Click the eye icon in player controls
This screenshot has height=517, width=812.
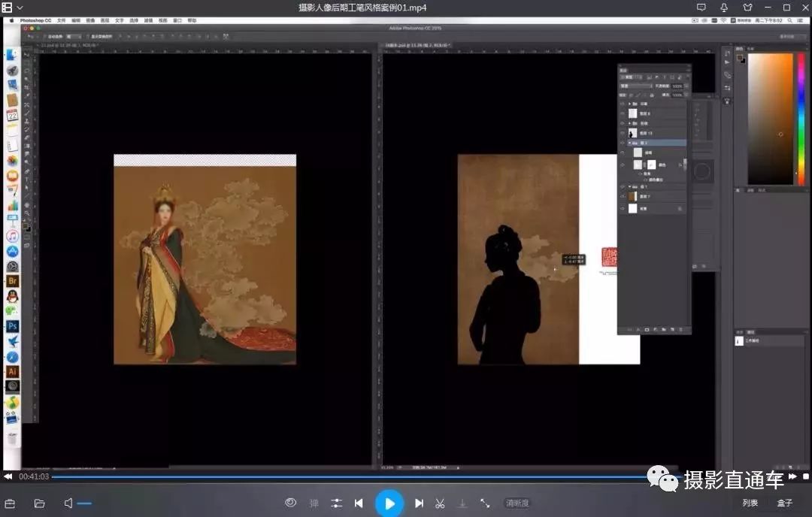coord(290,503)
